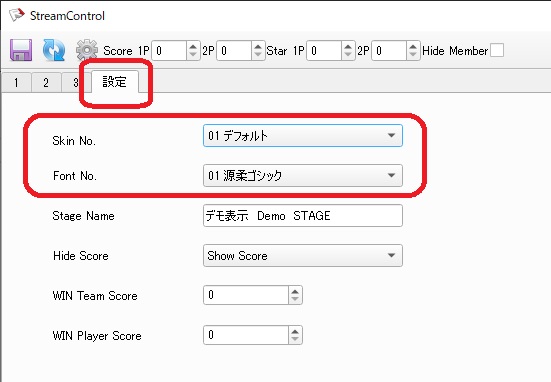Click the Hide Member label text
Screen dimensions: 551x382
coord(455,51)
